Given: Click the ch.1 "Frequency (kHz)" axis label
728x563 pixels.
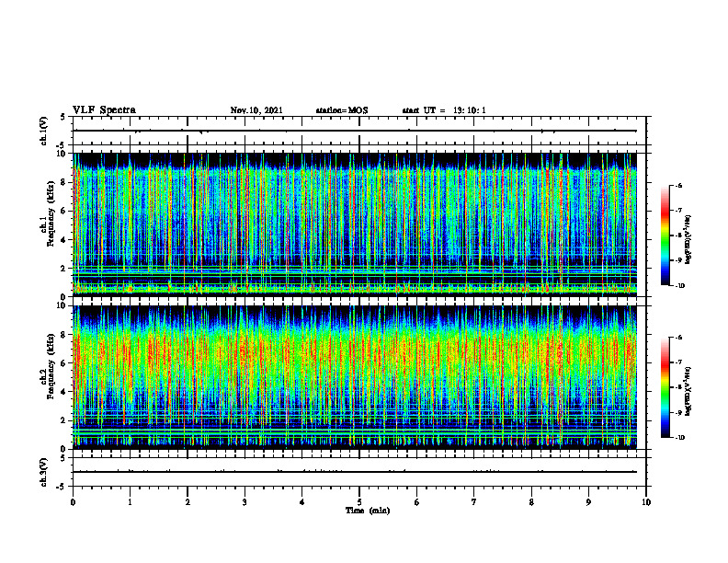Looking at the screenshot, I should pos(51,213).
